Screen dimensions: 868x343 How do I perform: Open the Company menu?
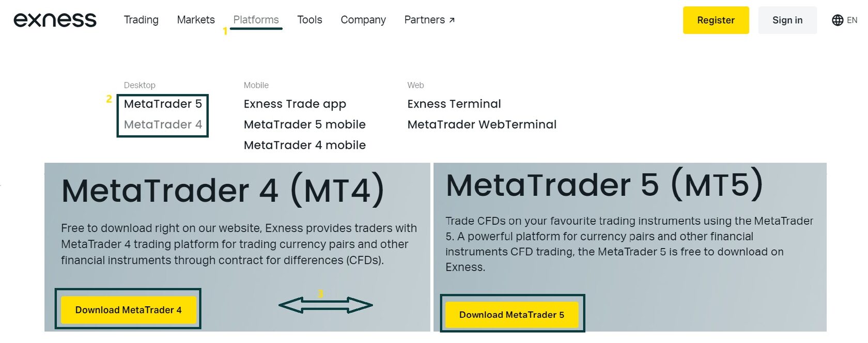pos(363,20)
